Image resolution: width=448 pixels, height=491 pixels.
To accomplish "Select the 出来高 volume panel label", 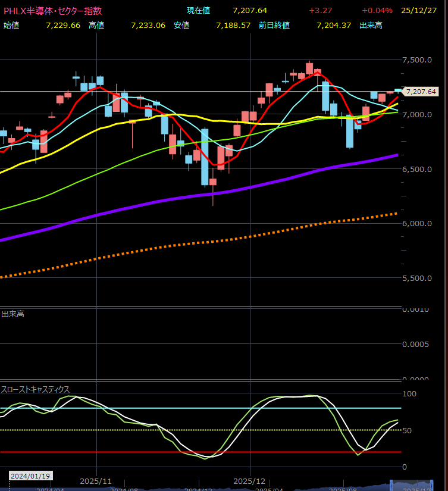I will 12,314.
